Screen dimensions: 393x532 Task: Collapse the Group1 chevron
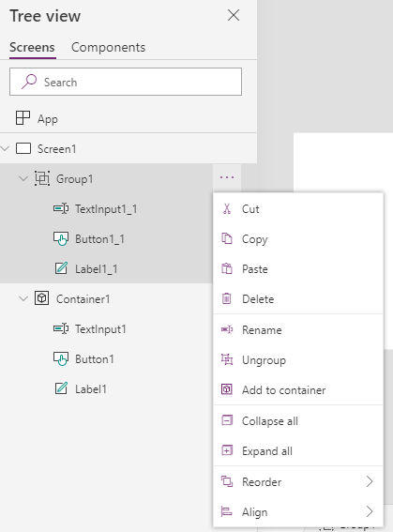[23, 178]
